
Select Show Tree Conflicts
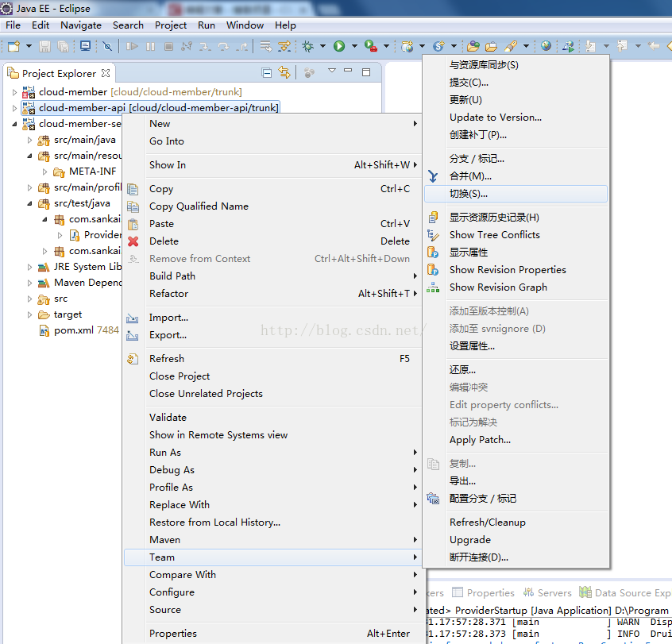coord(516,235)
